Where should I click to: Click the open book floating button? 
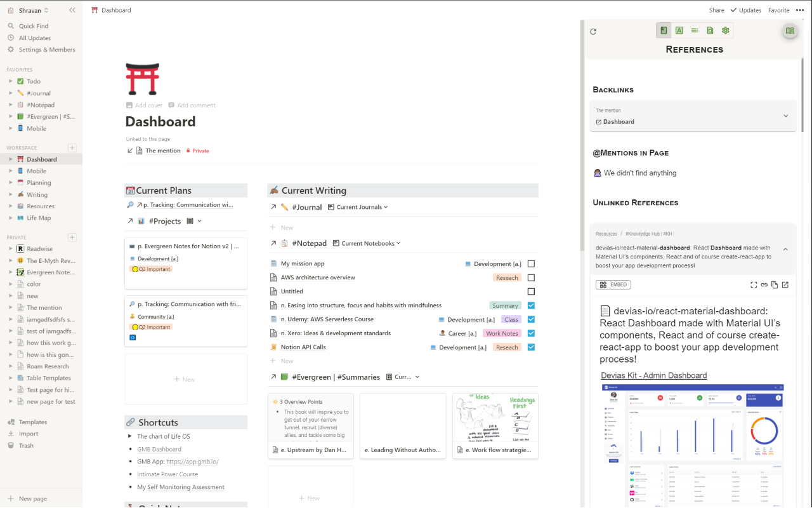pos(790,30)
